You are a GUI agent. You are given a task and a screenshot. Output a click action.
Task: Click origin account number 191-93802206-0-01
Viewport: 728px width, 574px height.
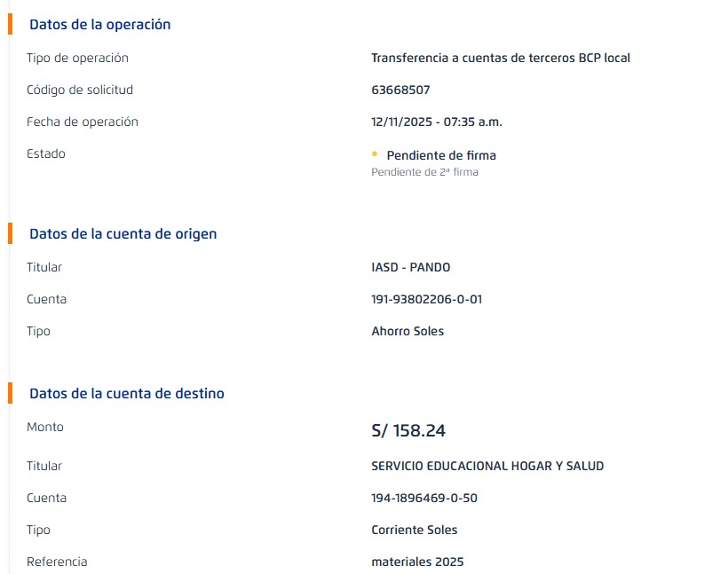[426, 299]
